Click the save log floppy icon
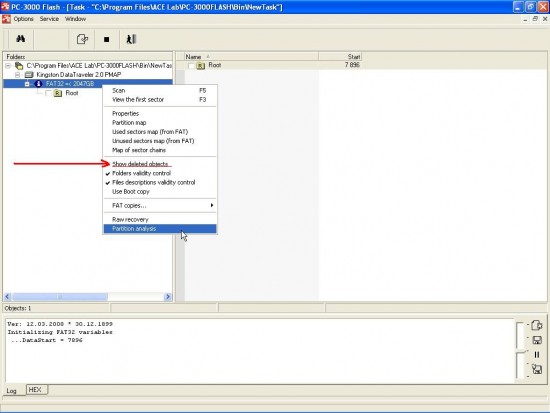The image size is (550, 413). [x=537, y=340]
